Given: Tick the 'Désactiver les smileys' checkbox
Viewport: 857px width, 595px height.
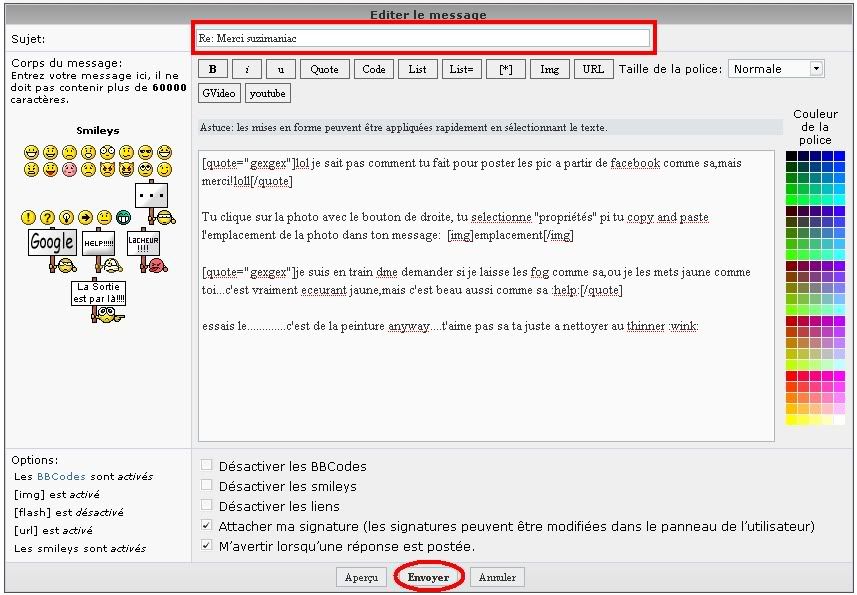Looking at the screenshot, I should [206, 486].
